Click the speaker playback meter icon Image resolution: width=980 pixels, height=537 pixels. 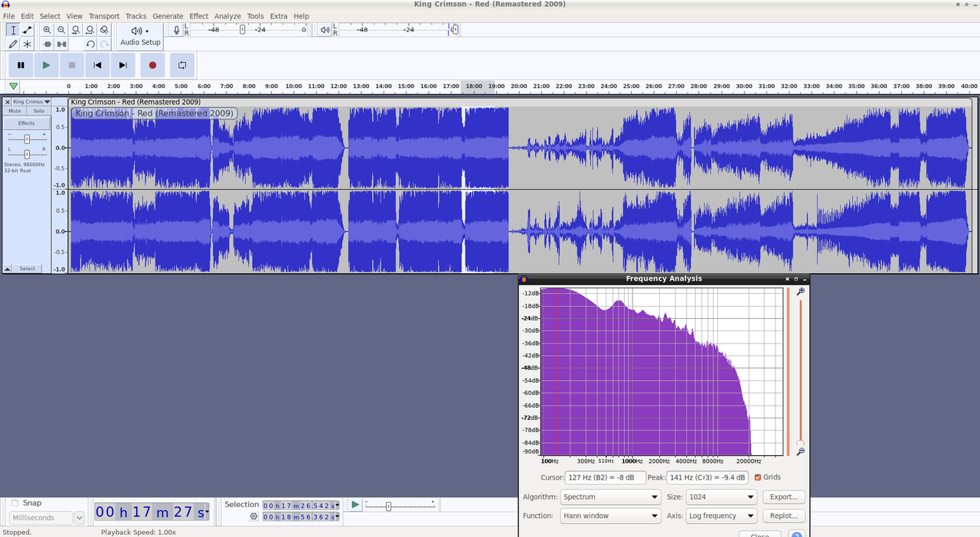click(x=325, y=30)
